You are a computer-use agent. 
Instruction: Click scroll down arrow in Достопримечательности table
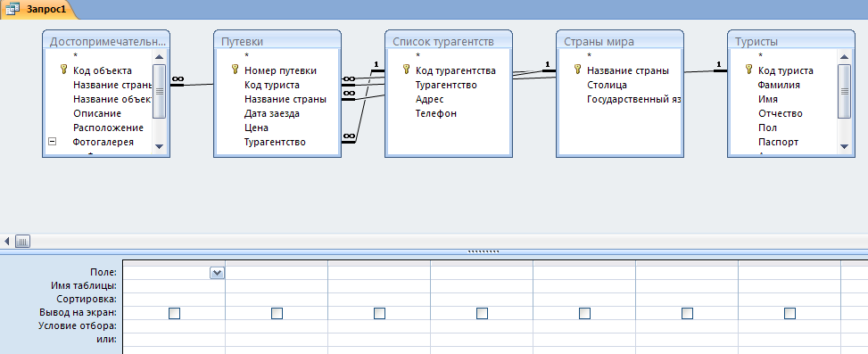159,146
